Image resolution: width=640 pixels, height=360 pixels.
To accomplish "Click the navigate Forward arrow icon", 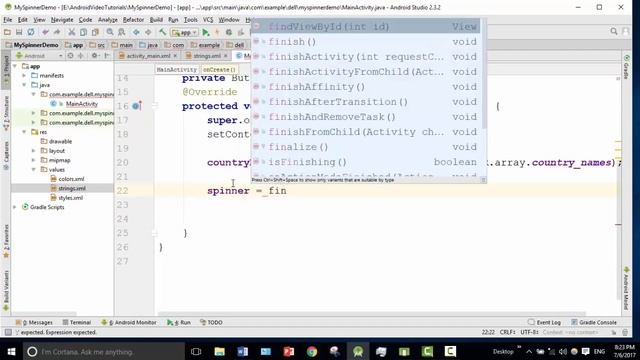I will tap(148, 32).
